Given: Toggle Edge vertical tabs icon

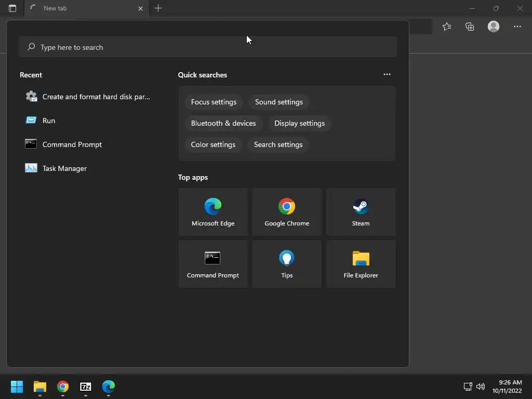Looking at the screenshot, I should [12, 8].
